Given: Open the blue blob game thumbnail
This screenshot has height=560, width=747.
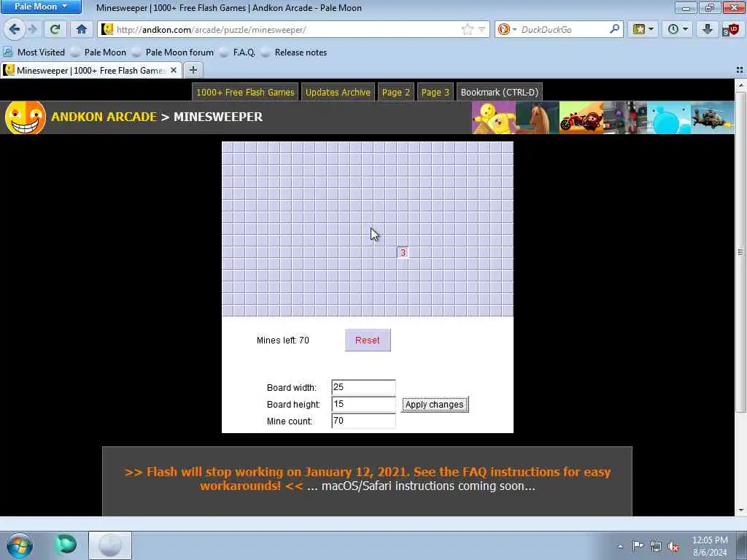Looking at the screenshot, I should point(669,117).
